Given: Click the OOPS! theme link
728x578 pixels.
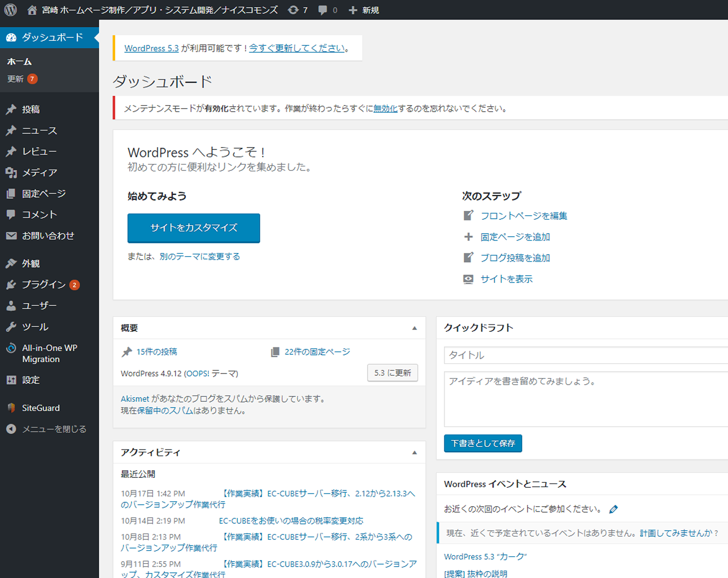Looking at the screenshot, I should 198,374.
